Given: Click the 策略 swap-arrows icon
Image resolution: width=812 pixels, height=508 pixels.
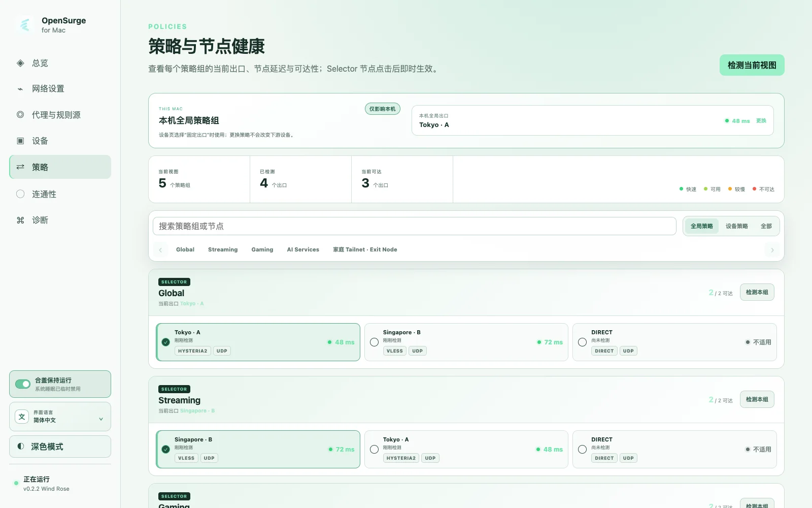Looking at the screenshot, I should pyautogui.click(x=20, y=167).
